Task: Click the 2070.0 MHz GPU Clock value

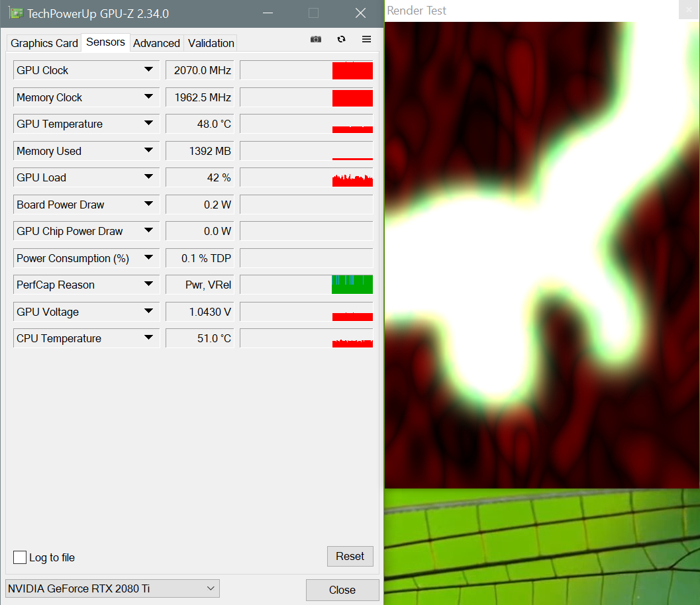Action: click(200, 70)
